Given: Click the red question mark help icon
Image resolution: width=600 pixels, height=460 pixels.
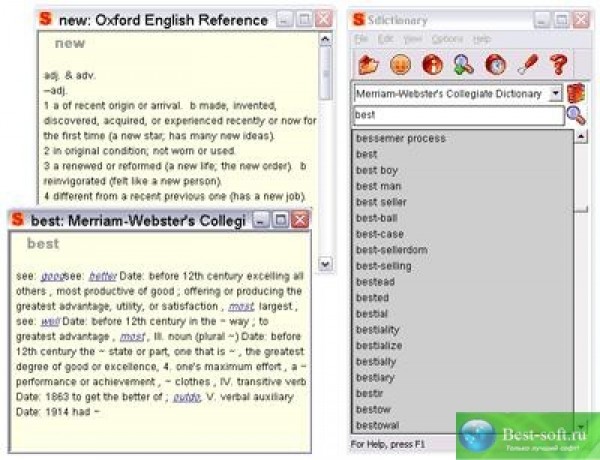Looking at the screenshot, I should tap(559, 64).
